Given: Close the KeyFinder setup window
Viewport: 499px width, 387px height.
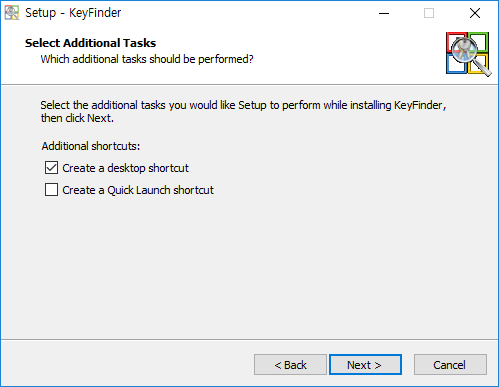Looking at the screenshot, I should tap(475, 13).
